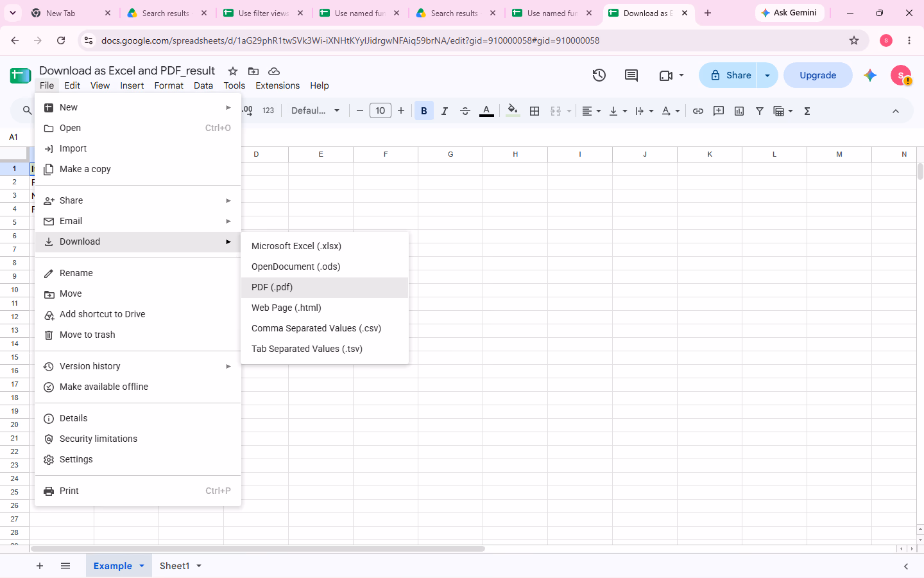Bookmark this page with star icon

coord(854,40)
